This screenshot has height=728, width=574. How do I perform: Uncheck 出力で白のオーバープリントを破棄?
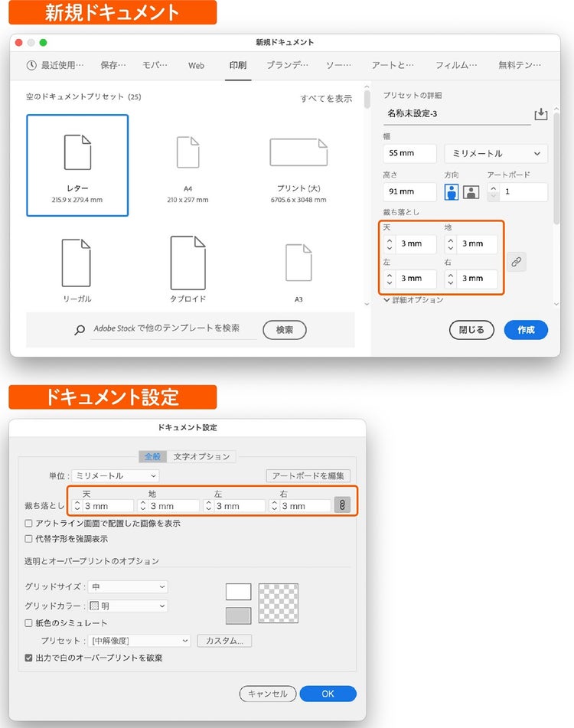[x=28, y=658]
